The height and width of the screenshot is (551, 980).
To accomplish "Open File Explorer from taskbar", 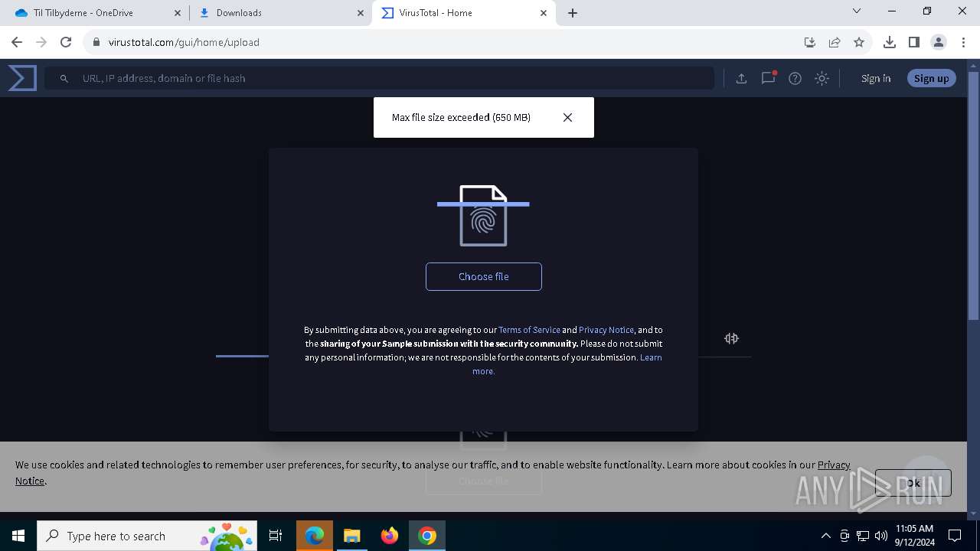I will click(351, 536).
